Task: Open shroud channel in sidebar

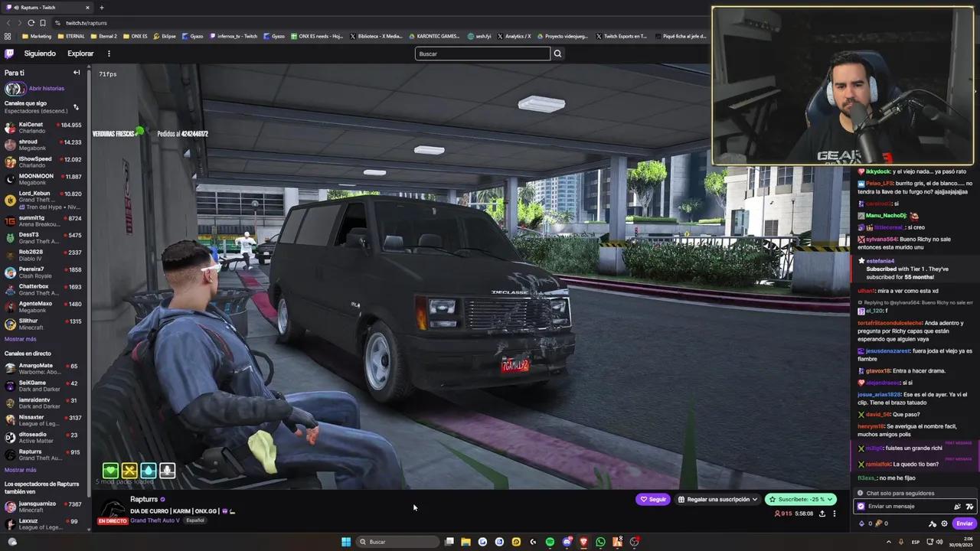Action: (44, 145)
